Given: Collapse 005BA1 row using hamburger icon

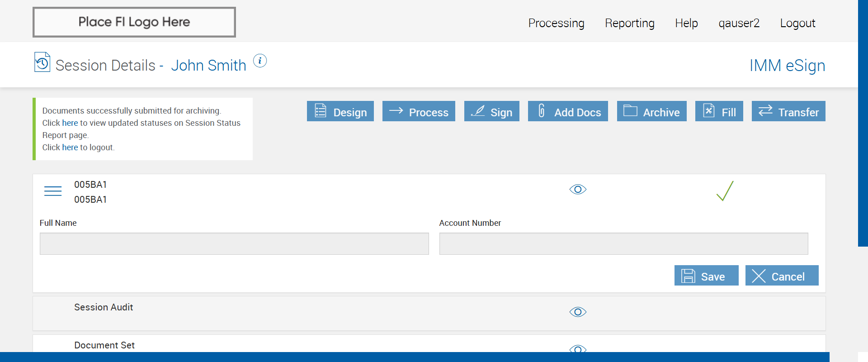Looking at the screenshot, I should pos(53,191).
